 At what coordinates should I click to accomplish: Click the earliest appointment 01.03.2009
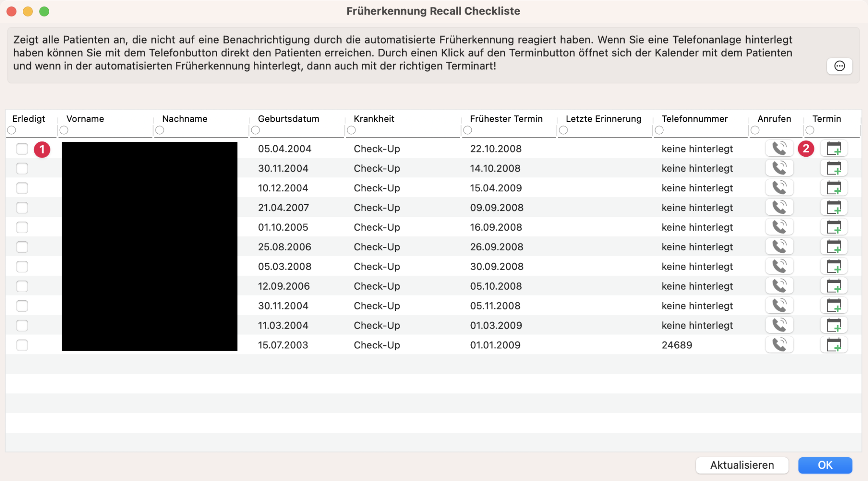(496, 325)
